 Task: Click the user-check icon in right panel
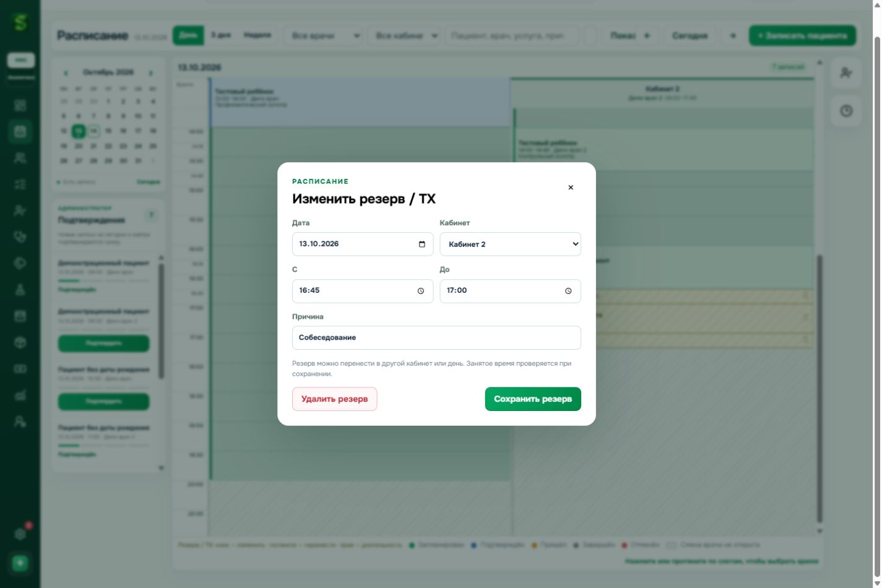846,73
